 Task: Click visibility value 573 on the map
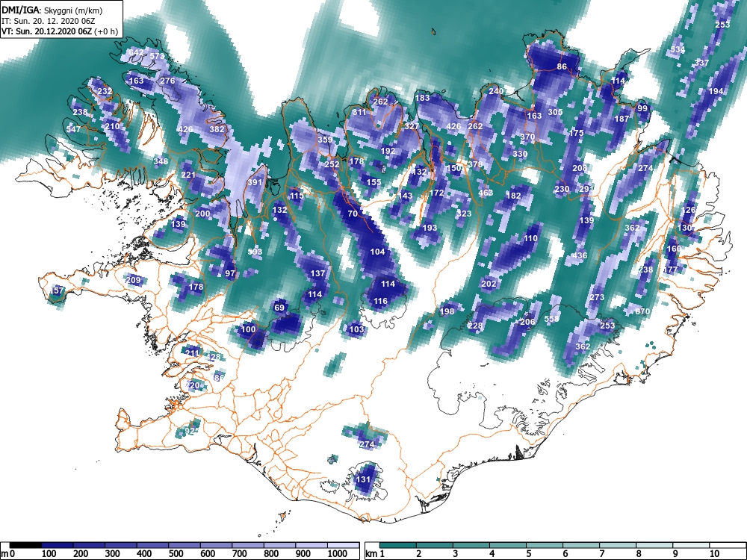[x=157, y=56]
